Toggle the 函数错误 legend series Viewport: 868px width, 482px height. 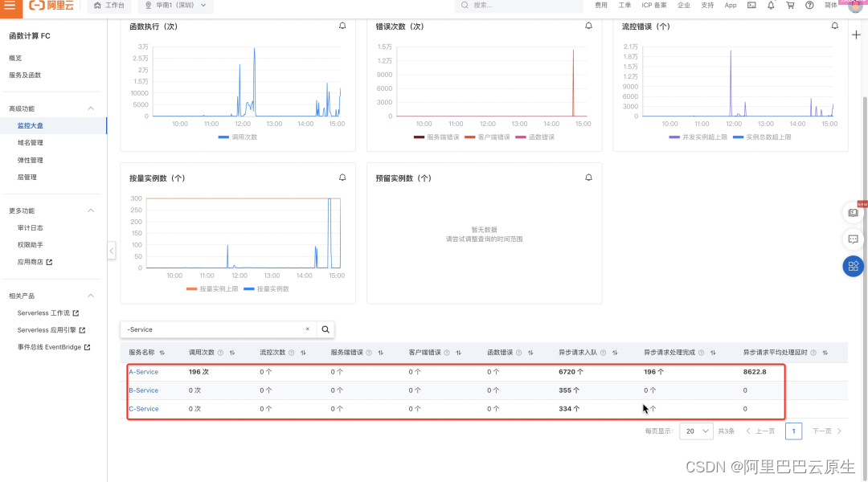(x=534, y=137)
